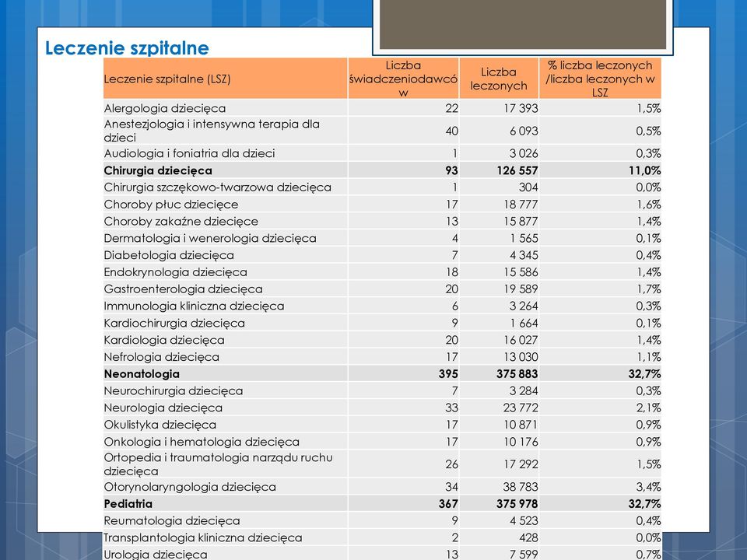Click the 'Kardiologia dziecięca' label

tap(164, 340)
